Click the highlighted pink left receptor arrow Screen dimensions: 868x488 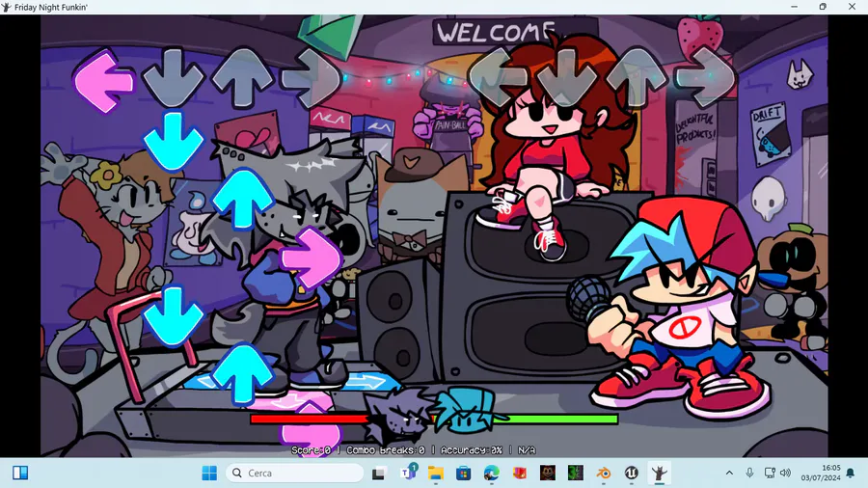pos(103,81)
